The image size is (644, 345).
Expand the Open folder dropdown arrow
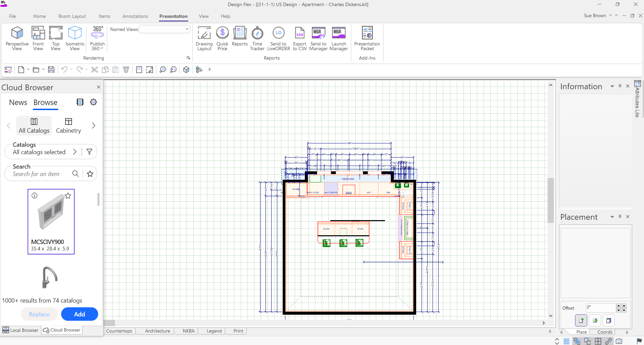coord(43,70)
